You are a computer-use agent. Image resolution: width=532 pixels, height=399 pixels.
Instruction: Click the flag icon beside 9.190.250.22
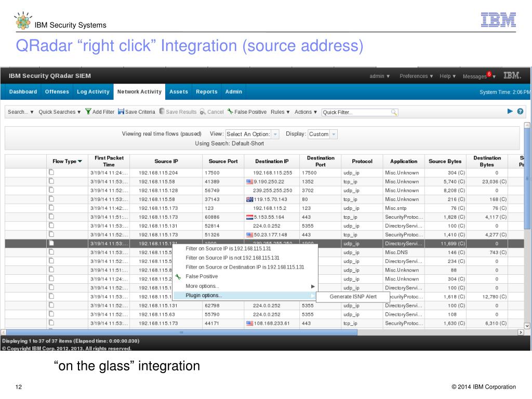pyautogui.click(x=249, y=182)
